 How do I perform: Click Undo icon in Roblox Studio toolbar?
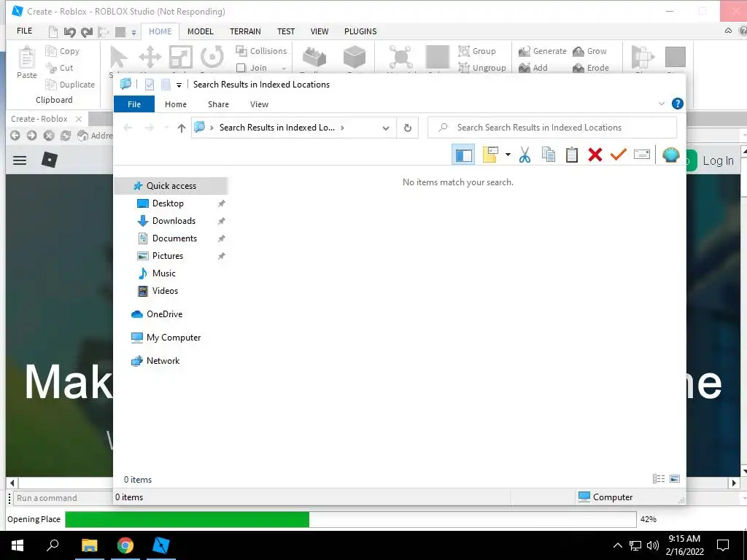coord(69,32)
